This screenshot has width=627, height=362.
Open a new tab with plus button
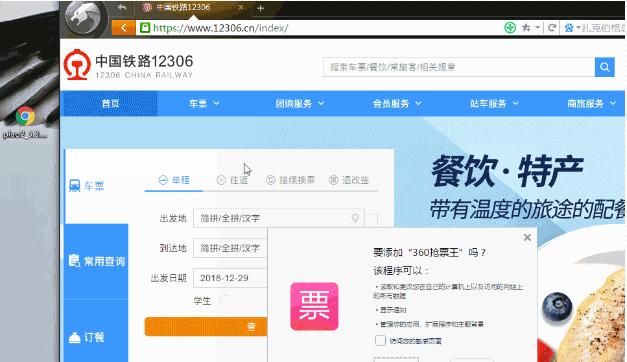point(260,8)
